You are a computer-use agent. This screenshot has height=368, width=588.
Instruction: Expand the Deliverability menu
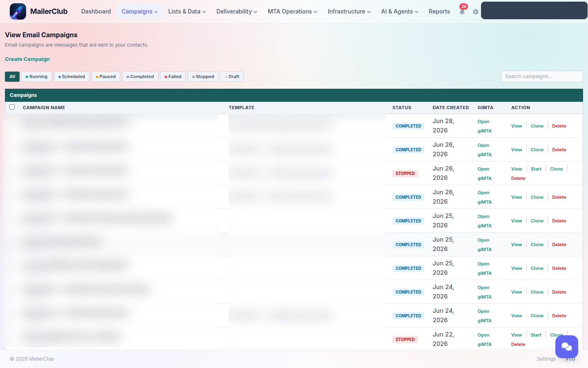point(237,11)
